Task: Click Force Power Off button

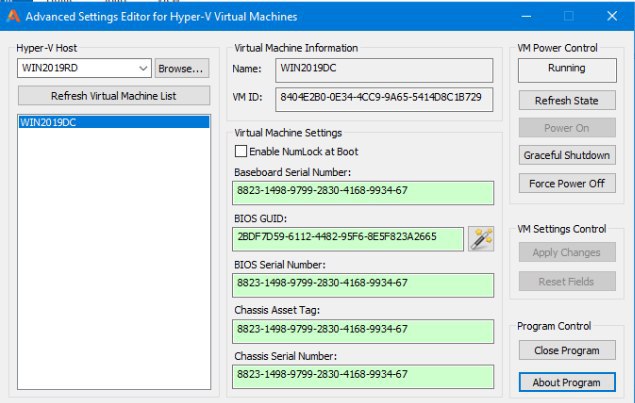Action: pos(567,183)
